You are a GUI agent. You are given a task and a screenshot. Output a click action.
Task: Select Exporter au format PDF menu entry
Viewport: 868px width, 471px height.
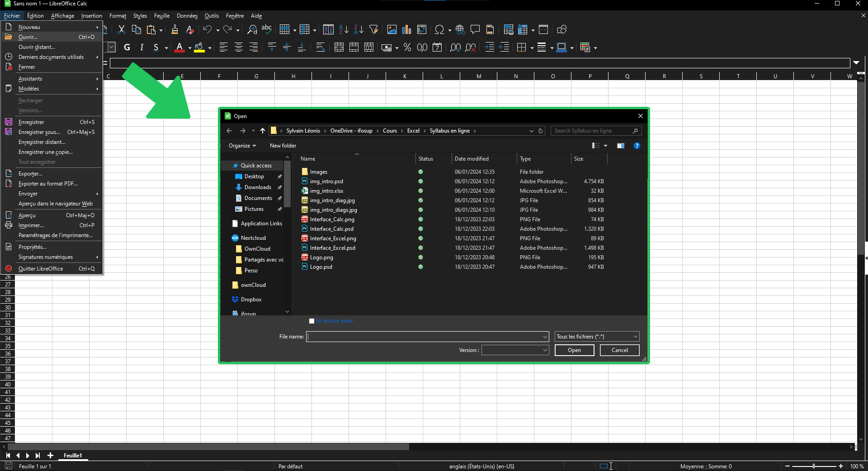point(48,184)
